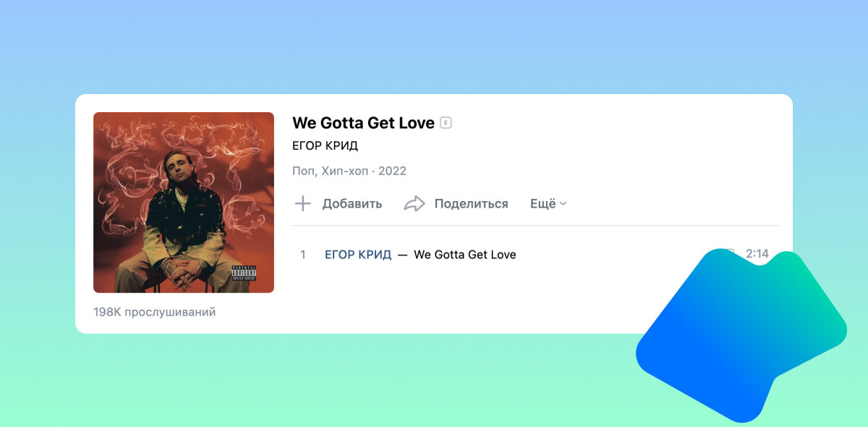Open artist ЕГОР КРИД under album title
This screenshot has width=868, height=427.
[x=325, y=146]
